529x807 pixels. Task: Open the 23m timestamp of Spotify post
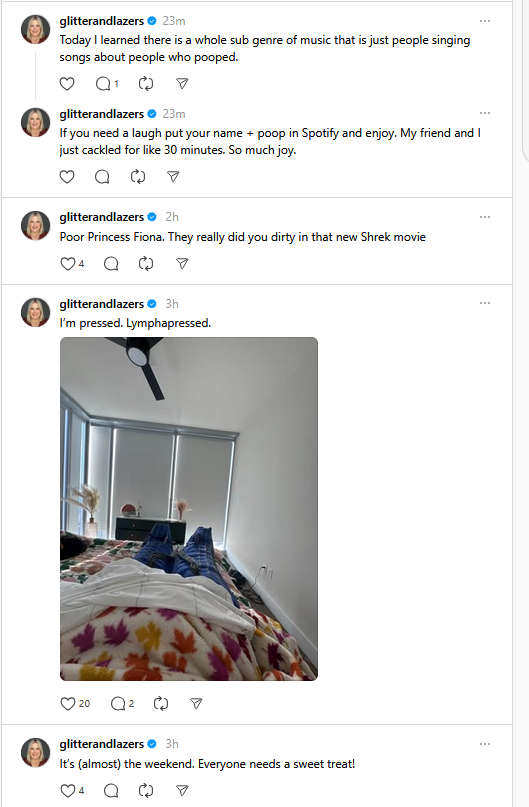tap(174, 114)
